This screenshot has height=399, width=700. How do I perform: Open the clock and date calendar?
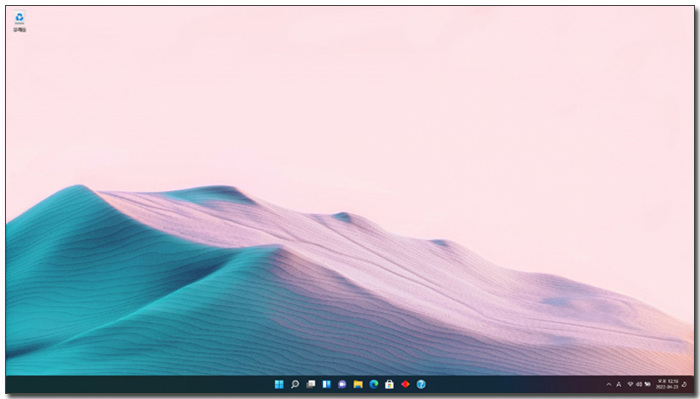pyautogui.click(x=667, y=384)
